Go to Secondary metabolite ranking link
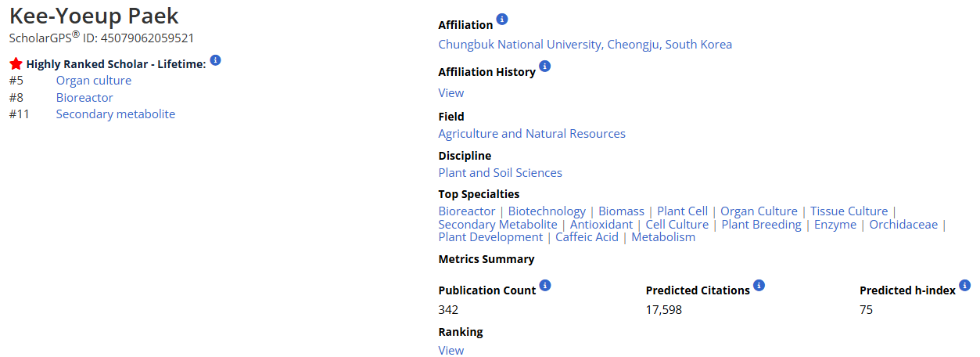This screenshot has width=980, height=357. 116,114
